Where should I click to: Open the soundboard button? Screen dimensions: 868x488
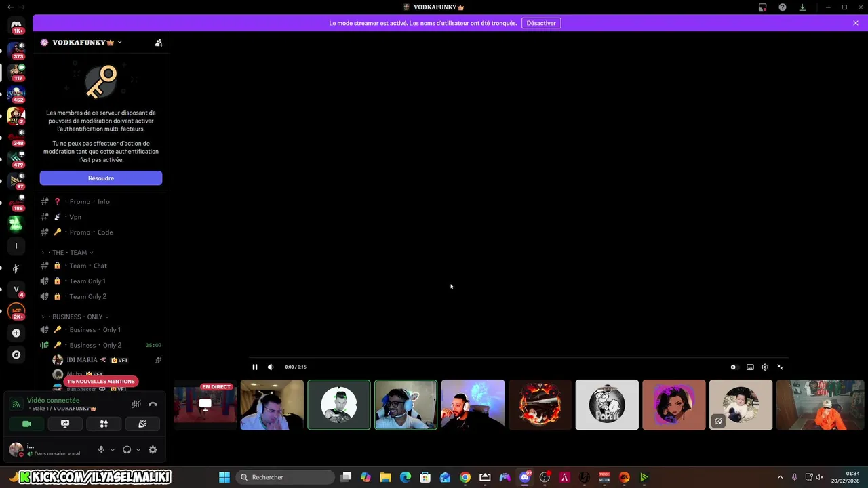point(142,424)
